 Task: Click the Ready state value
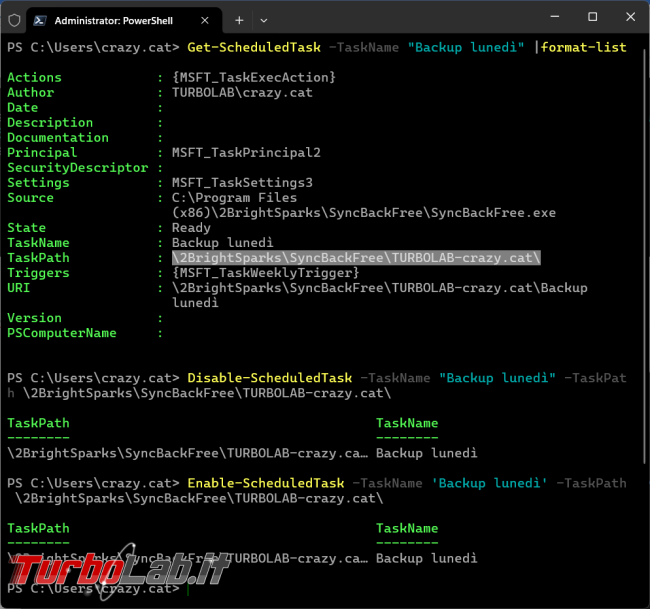(x=191, y=228)
